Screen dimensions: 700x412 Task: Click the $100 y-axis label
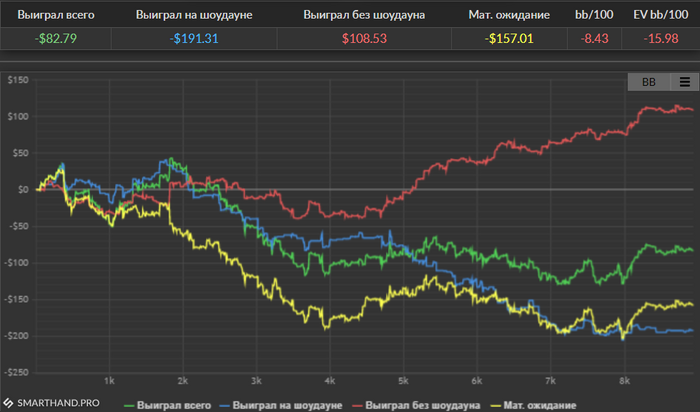click(x=18, y=117)
